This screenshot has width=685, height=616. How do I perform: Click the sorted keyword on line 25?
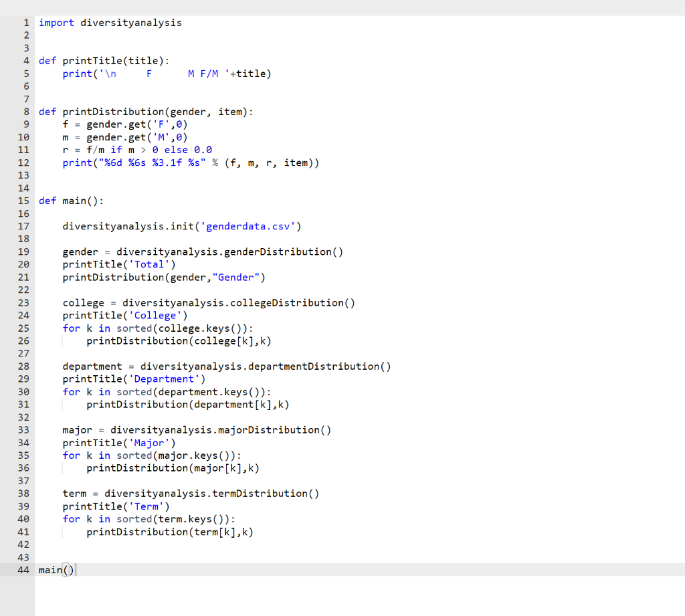click(x=134, y=328)
